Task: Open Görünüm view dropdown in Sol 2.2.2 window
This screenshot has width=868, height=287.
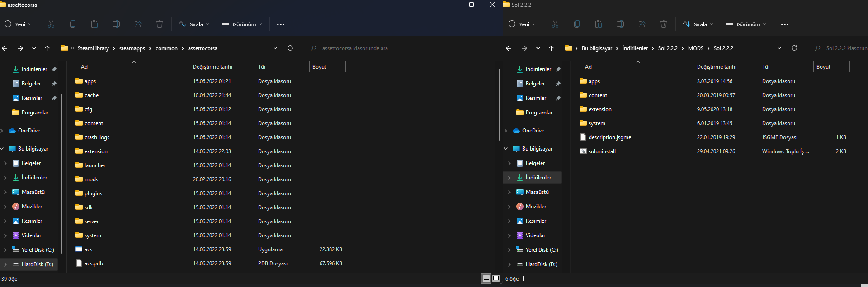Action: (x=746, y=24)
